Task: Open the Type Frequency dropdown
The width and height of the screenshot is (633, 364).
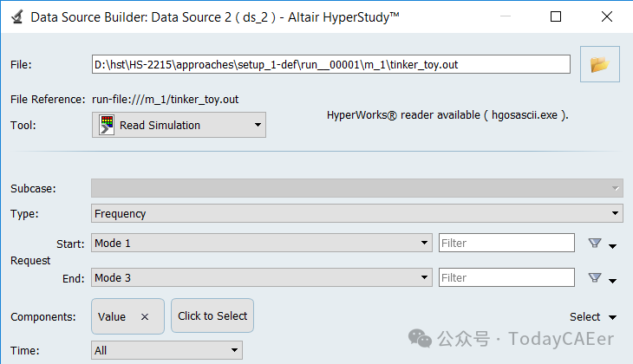Action: pyautogui.click(x=357, y=213)
